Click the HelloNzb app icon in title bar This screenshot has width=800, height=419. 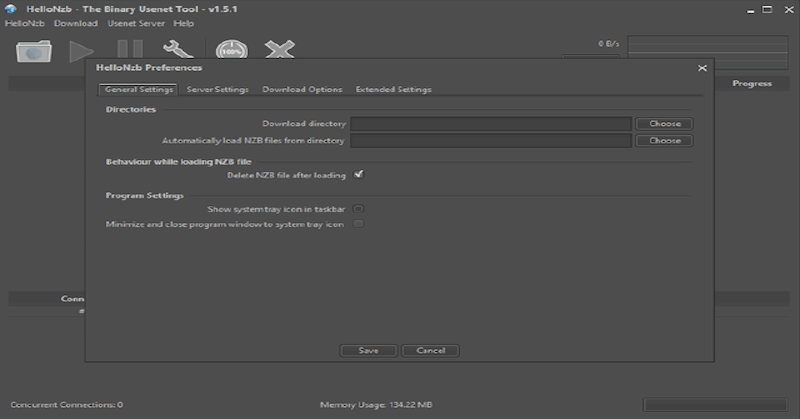tap(10, 8)
